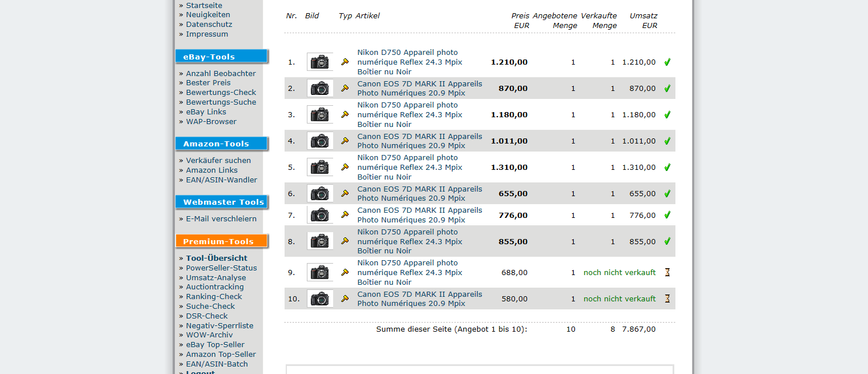Click the hourglass pending icon in row 10
This screenshot has height=374, width=868.
pos(667,299)
